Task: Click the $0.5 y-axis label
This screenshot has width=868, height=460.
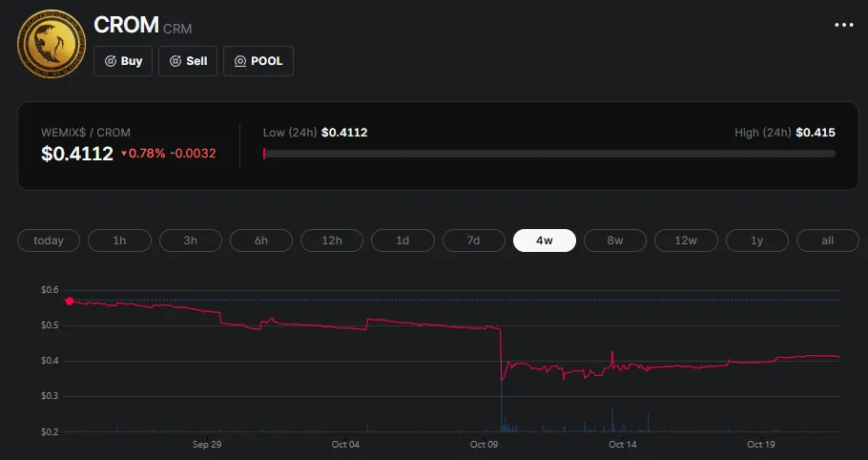Action: tap(50, 324)
